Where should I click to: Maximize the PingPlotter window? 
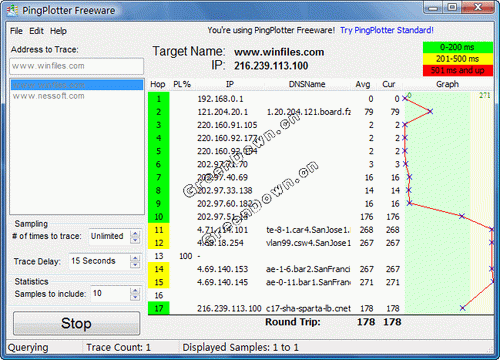point(452,8)
